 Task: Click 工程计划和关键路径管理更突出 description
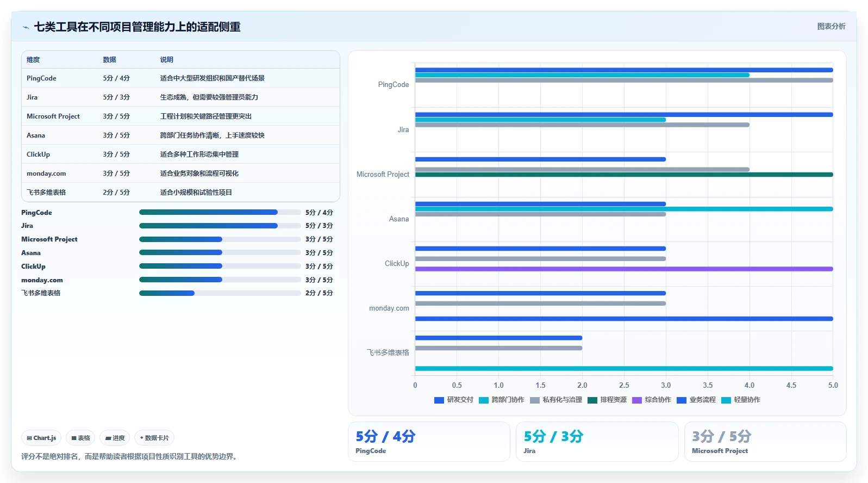pyautogui.click(x=205, y=116)
